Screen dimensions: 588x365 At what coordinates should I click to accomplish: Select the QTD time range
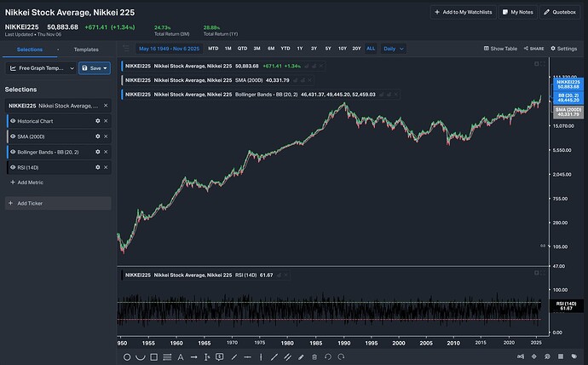[x=242, y=49]
